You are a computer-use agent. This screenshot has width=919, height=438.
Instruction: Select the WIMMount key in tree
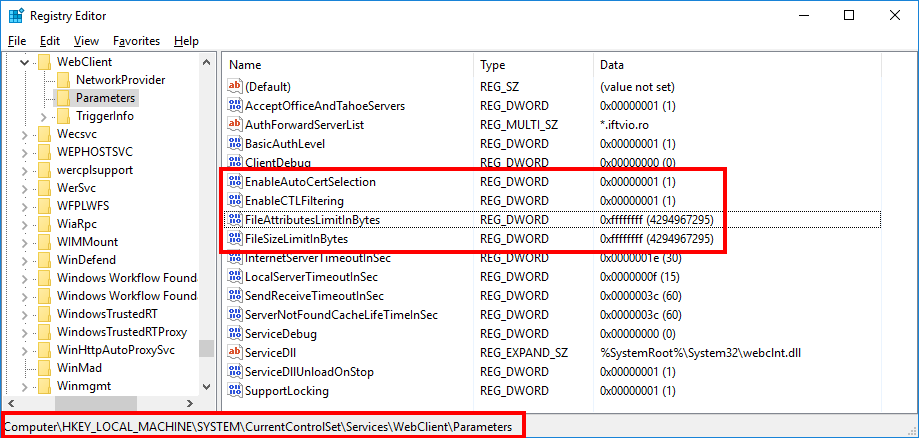(x=87, y=242)
